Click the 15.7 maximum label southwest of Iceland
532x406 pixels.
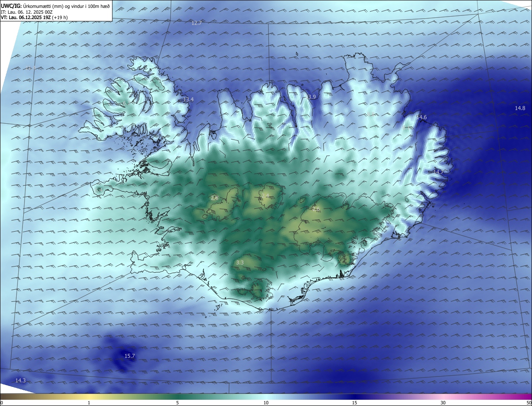pyautogui.click(x=130, y=356)
